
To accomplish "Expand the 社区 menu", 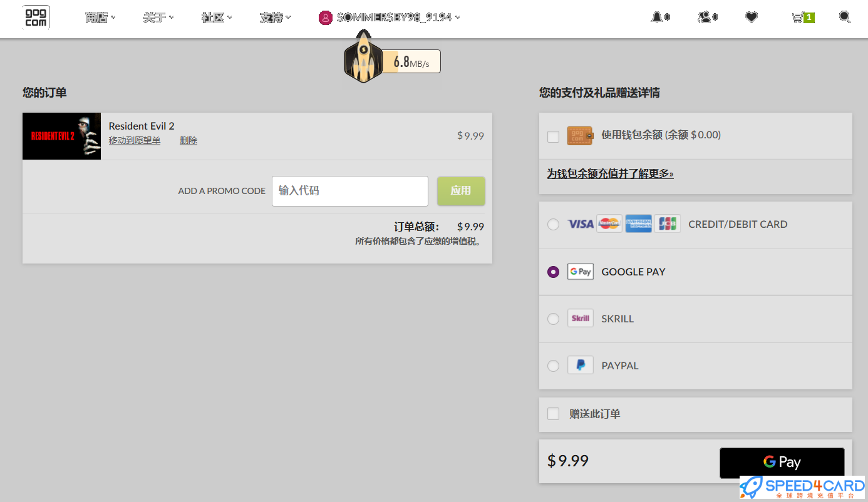I will [x=217, y=18].
